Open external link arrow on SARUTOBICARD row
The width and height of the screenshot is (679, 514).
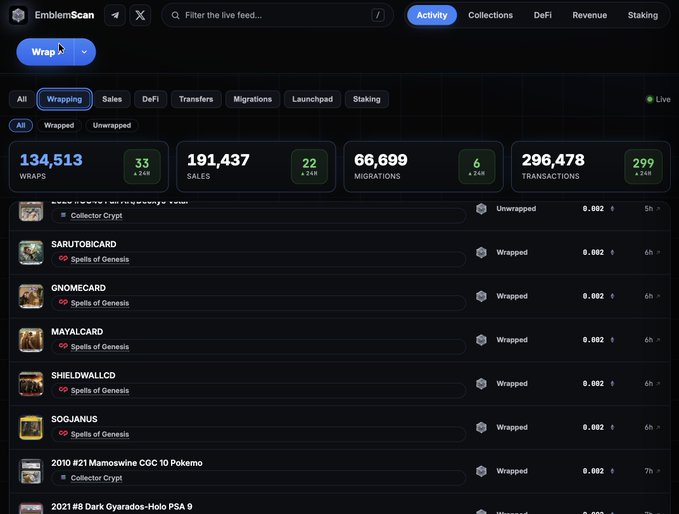point(658,252)
